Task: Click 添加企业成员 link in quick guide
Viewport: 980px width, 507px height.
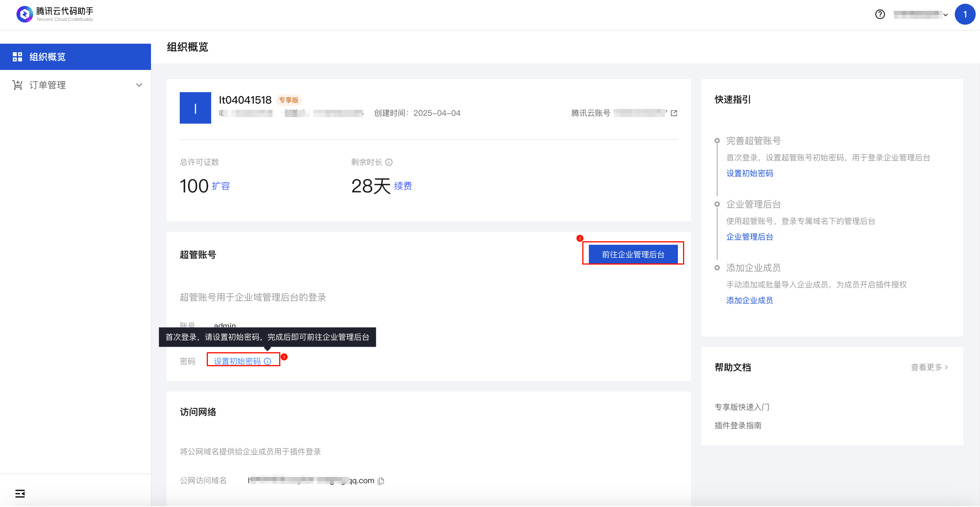Action: [x=749, y=301]
